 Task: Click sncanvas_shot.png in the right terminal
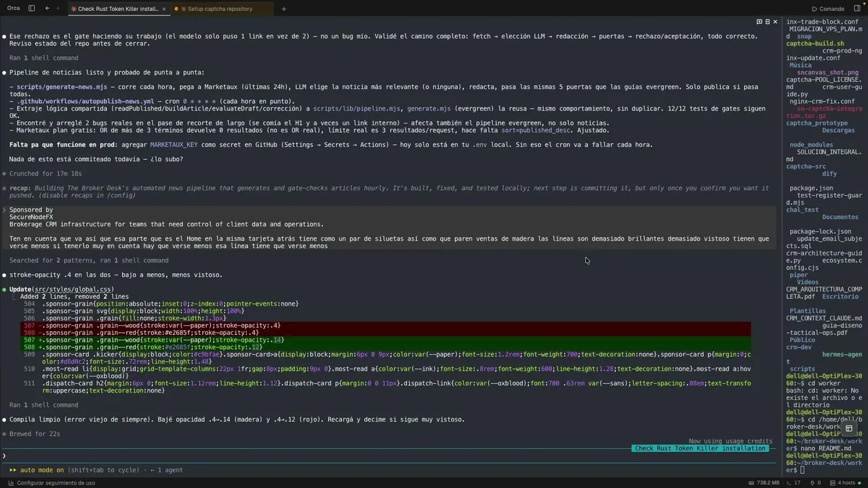pyautogui.click(x=828, y=73)
